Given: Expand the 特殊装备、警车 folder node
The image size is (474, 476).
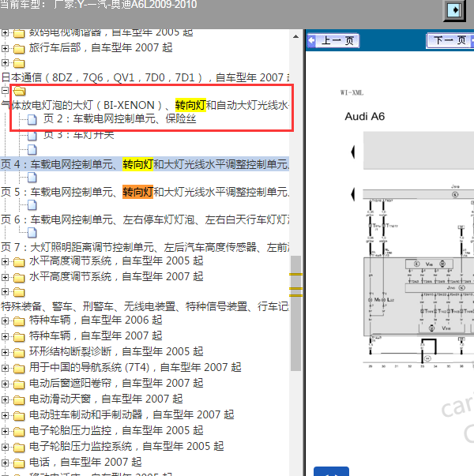Looking at the screenshot, I should [x=5, y=292].
